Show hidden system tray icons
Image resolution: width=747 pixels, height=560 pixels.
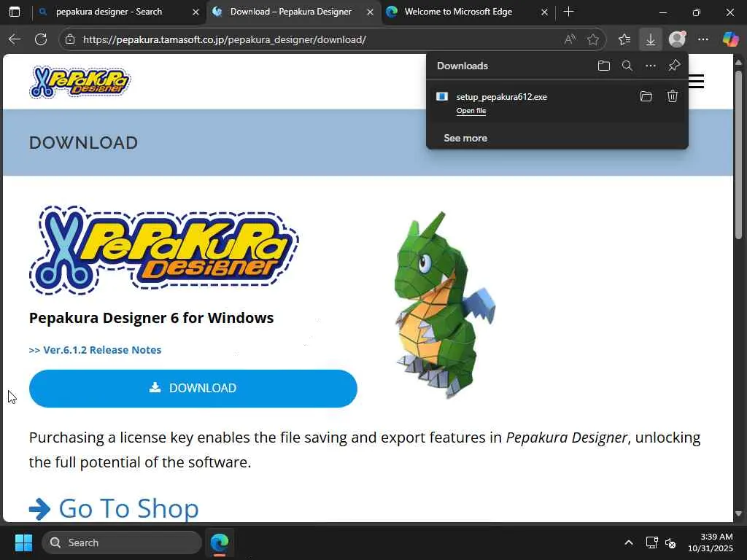tap(629, 542)
